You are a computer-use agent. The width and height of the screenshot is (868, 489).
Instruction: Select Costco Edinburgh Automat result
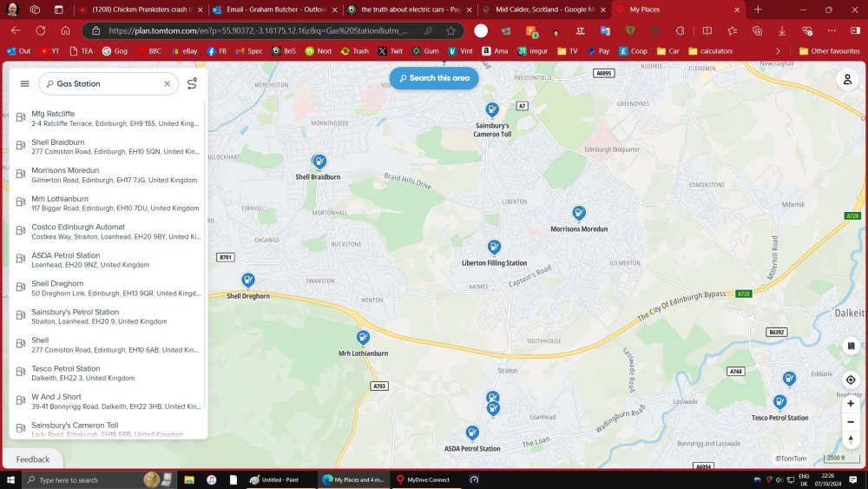(108, 232)
